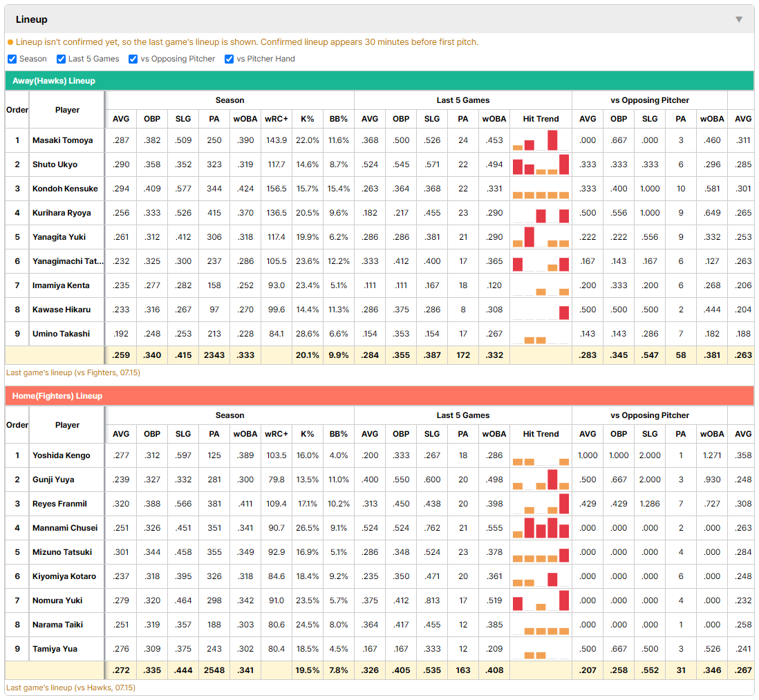This screenshot has width=759, height=700.
Task: Sort Fighters table by K% column
Action: tap(308, 434)
